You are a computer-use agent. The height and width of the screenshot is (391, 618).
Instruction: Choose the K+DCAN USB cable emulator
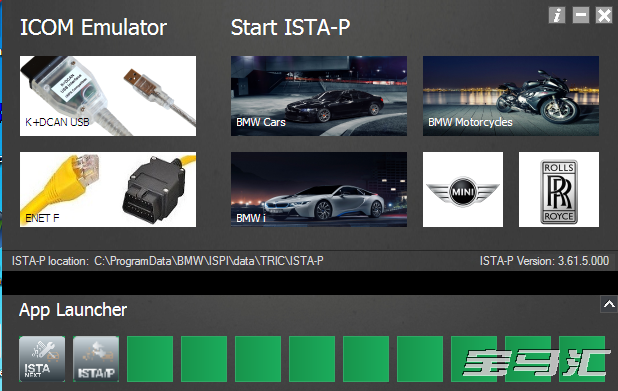pos(108,96)
